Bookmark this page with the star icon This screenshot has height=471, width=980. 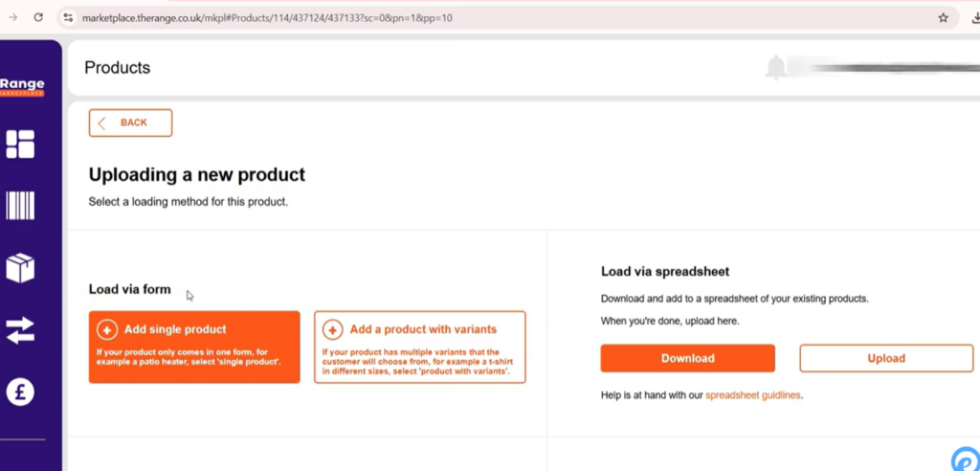[x=943, y=17]
